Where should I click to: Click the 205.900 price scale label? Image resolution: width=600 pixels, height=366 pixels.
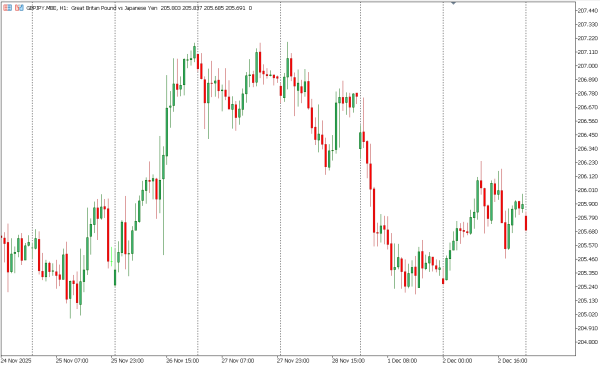point(587,204)
